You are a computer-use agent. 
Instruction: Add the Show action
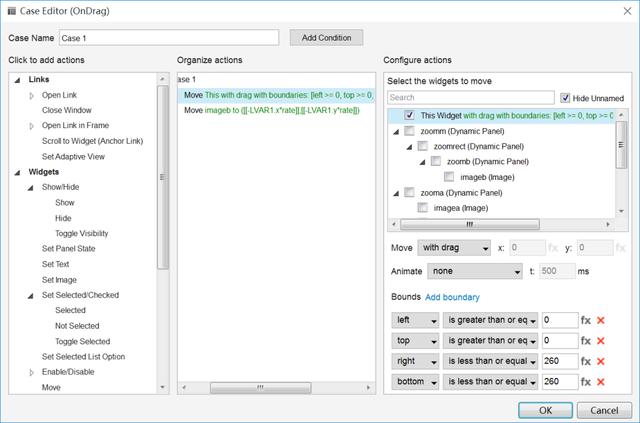tap(65, 203)
